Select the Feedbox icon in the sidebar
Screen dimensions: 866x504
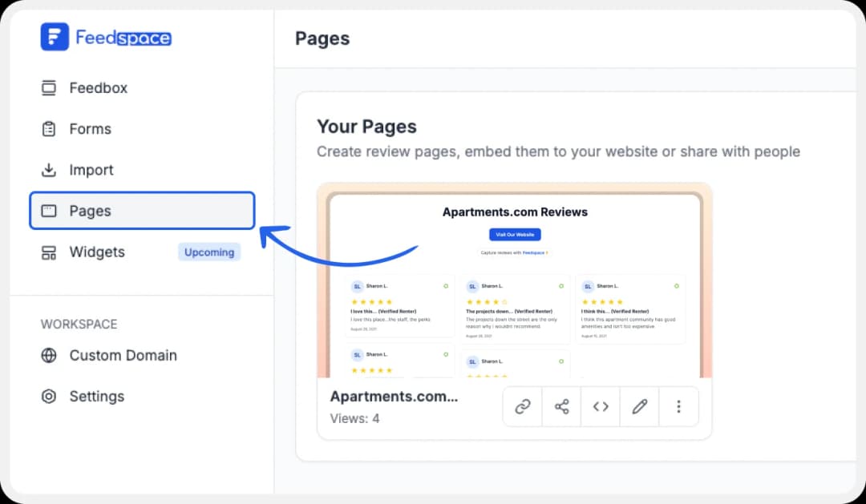[x=49, y=87]
